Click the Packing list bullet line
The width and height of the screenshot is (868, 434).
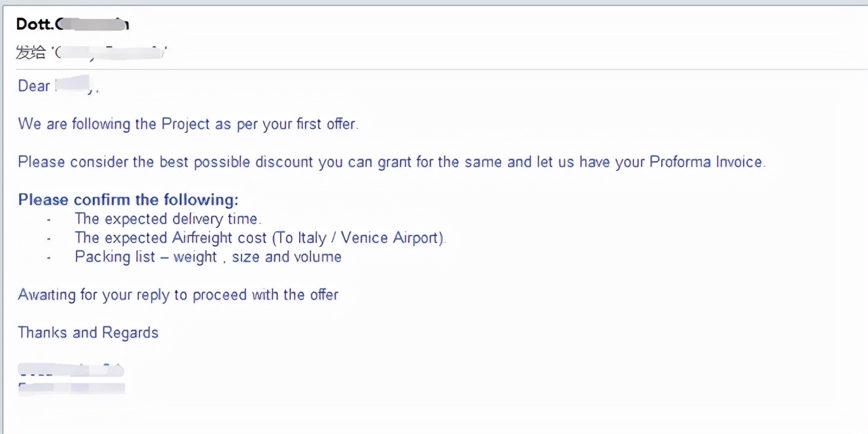[x=208, y=257]
